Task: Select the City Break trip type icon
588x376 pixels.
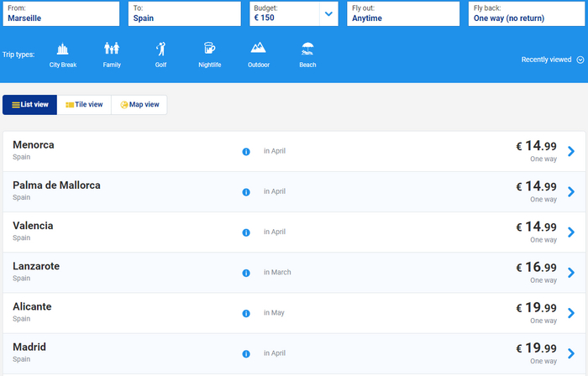Action: click(62, 50)
